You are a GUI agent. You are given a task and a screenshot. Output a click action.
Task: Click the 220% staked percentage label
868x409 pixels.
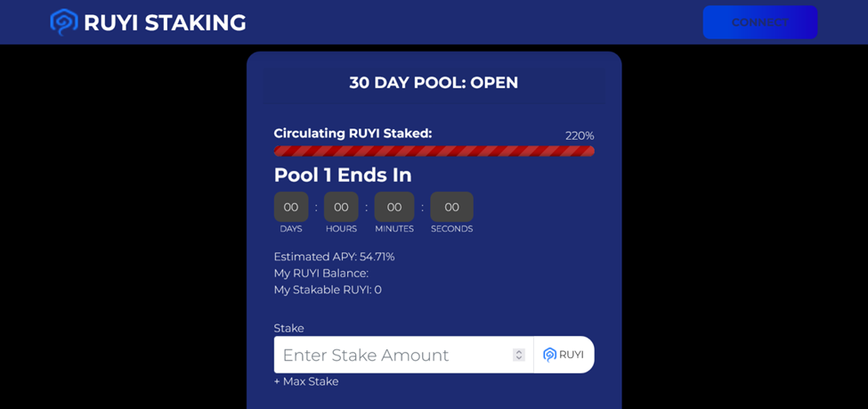point(580,135)
